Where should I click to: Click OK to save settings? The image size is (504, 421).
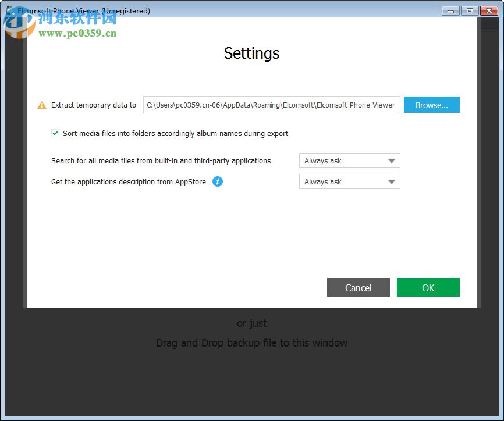coord(428,287)
